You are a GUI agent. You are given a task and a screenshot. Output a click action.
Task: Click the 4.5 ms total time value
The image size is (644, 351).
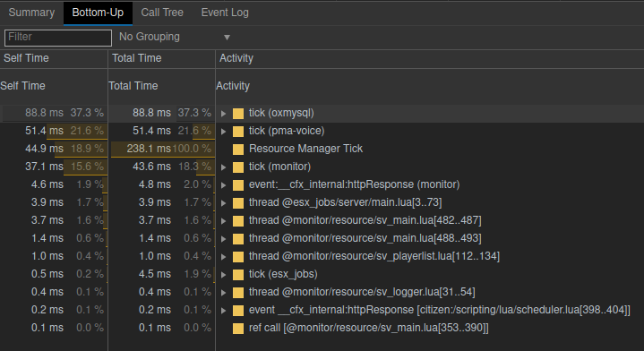[154, 274]
